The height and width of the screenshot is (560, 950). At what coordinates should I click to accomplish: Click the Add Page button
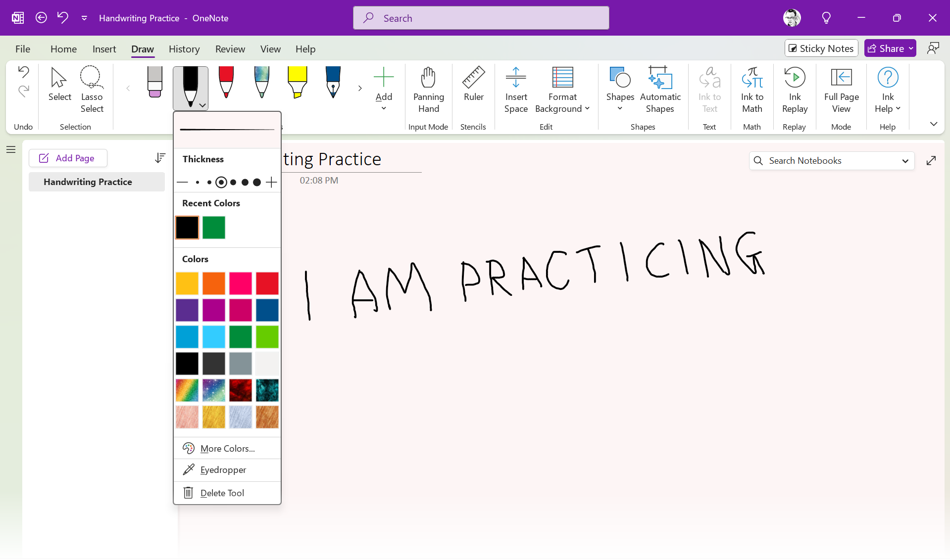pos(68,158)
